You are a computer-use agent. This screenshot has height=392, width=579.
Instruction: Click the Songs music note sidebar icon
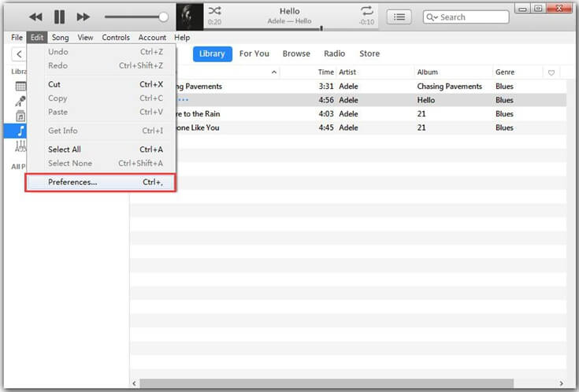(x=20, y=130)
